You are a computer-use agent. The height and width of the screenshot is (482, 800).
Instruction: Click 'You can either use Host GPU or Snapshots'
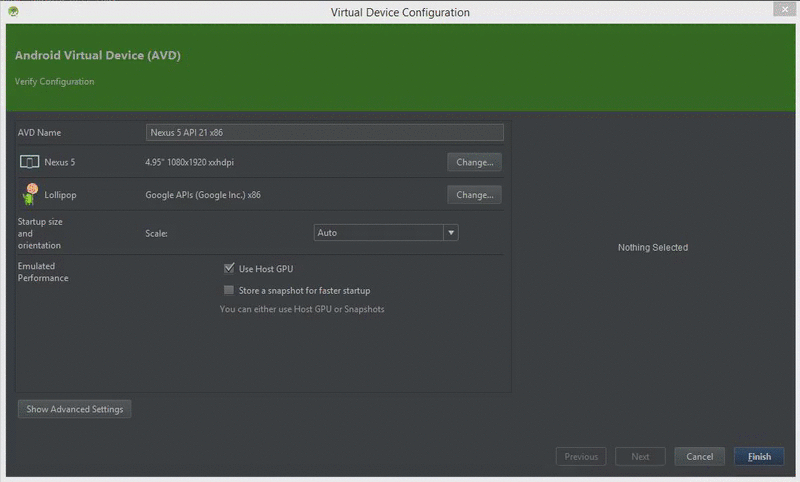(302, 309)
